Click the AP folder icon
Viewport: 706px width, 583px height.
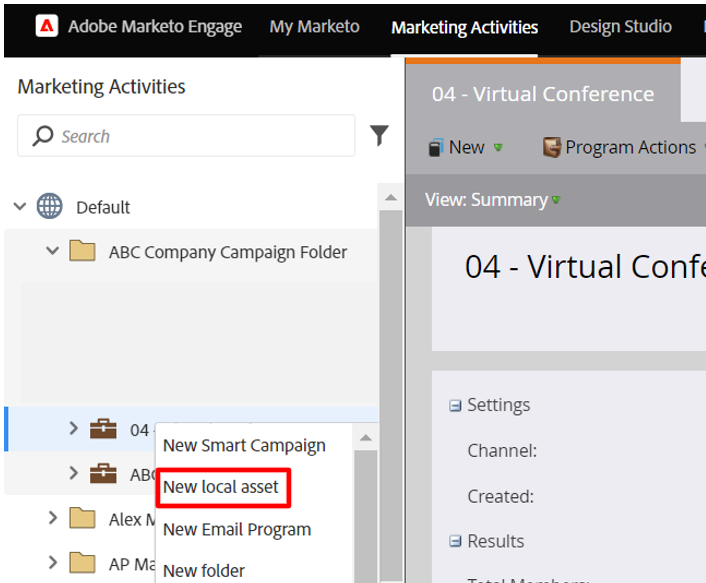[x=82, y=562]
